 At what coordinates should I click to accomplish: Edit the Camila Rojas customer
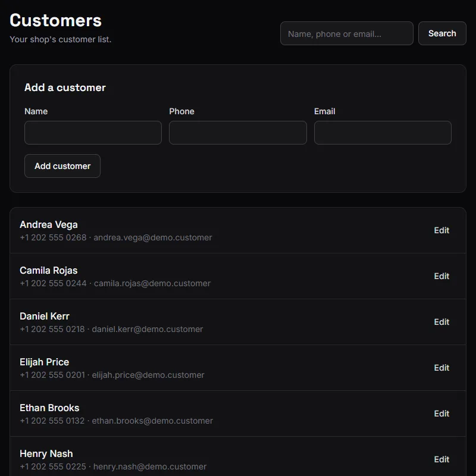click(441, 276)
